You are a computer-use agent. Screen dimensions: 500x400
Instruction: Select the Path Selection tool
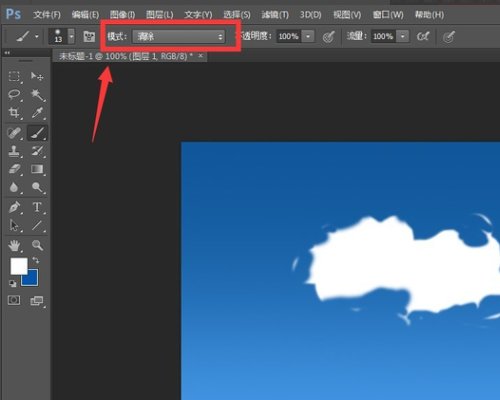[x=14, y=226]
